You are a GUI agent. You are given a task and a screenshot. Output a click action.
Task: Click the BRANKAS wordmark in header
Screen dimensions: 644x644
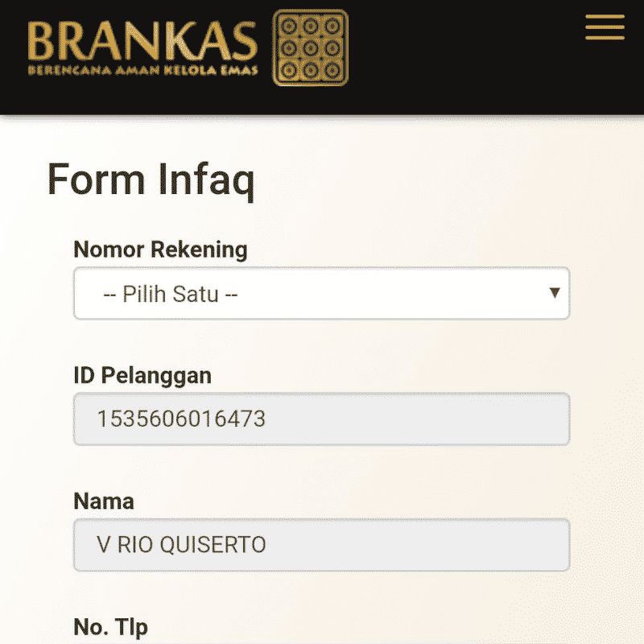point(142,40)
